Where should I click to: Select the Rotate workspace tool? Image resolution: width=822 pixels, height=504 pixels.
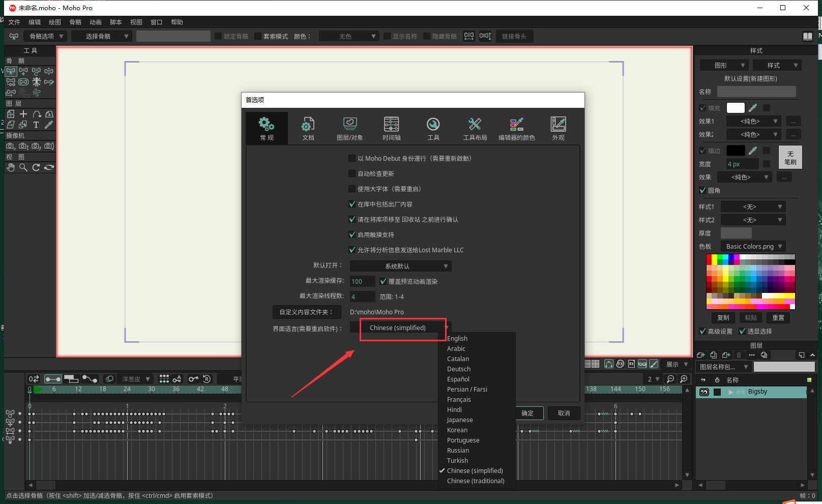pyautogui.click(x=36, y=167)
